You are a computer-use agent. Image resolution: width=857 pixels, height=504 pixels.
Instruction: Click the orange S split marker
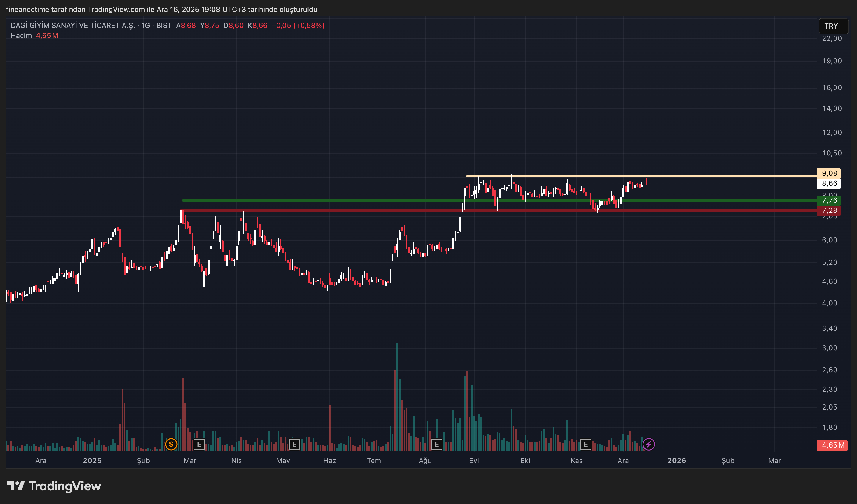click(x=171, y=444)
